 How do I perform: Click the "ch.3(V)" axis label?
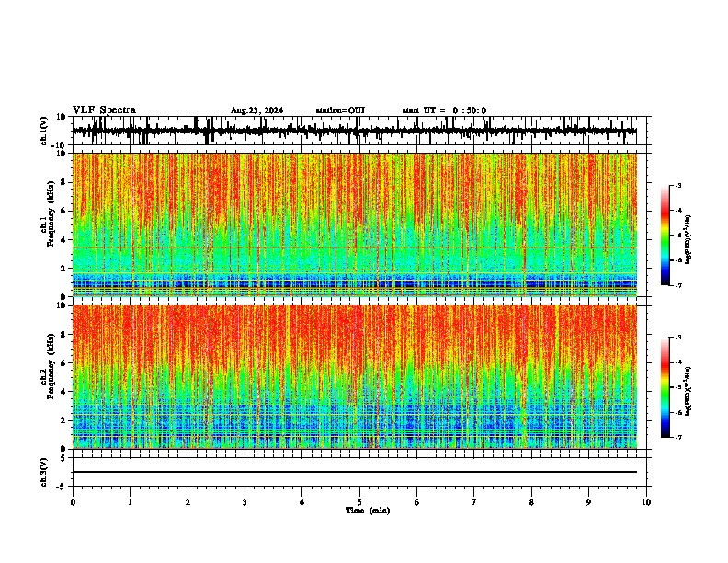click(44, 472)
